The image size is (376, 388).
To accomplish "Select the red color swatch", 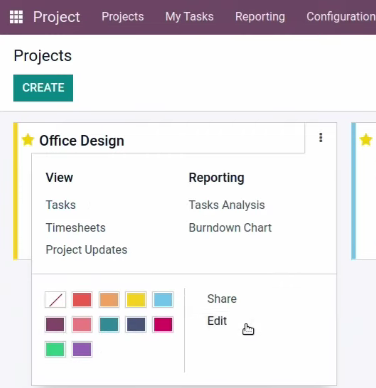I will [x=82, y=299].
